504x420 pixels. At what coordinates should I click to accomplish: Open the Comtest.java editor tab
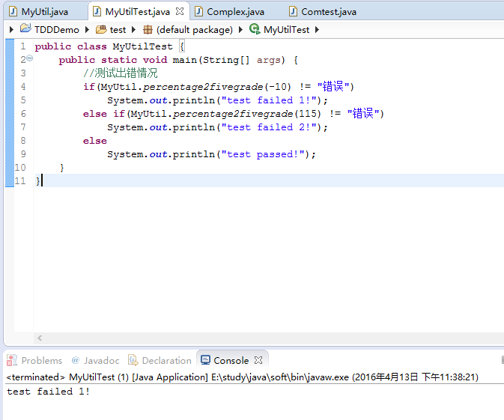coord(329,12)
